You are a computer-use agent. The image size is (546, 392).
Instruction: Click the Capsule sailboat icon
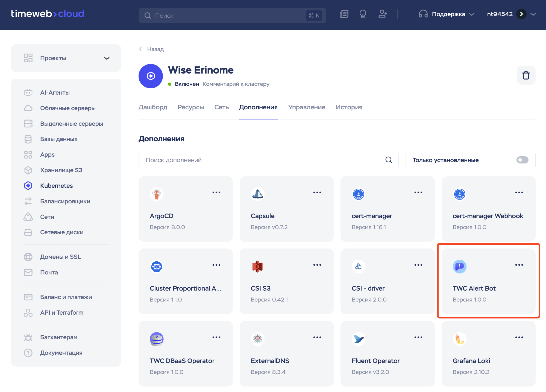point(258,194)
